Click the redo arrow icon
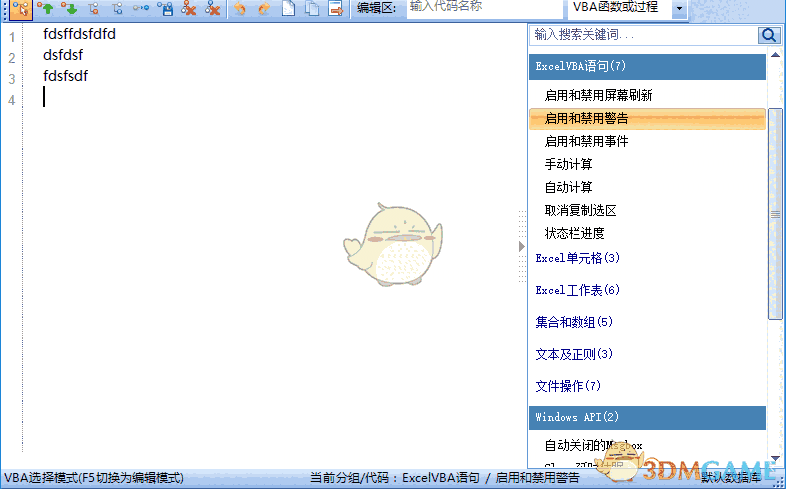Viewport: 787px width, 489px height. [264, 8]
